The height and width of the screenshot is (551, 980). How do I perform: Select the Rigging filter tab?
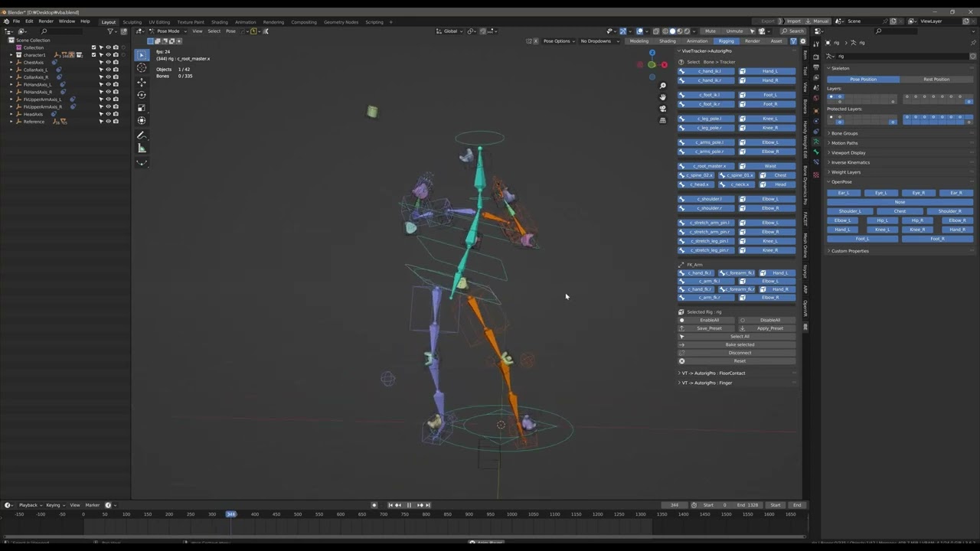(725, 41)
